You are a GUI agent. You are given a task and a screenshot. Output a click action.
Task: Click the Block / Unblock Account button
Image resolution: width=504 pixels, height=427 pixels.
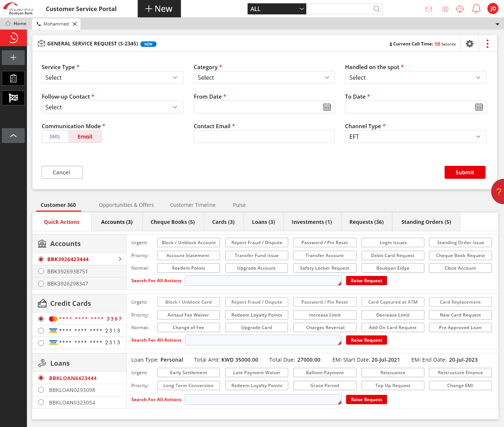189,243
